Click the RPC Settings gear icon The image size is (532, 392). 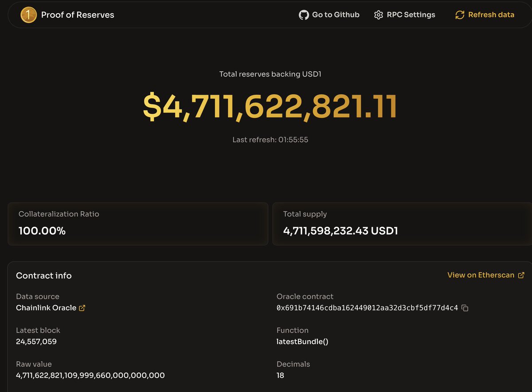378,15
